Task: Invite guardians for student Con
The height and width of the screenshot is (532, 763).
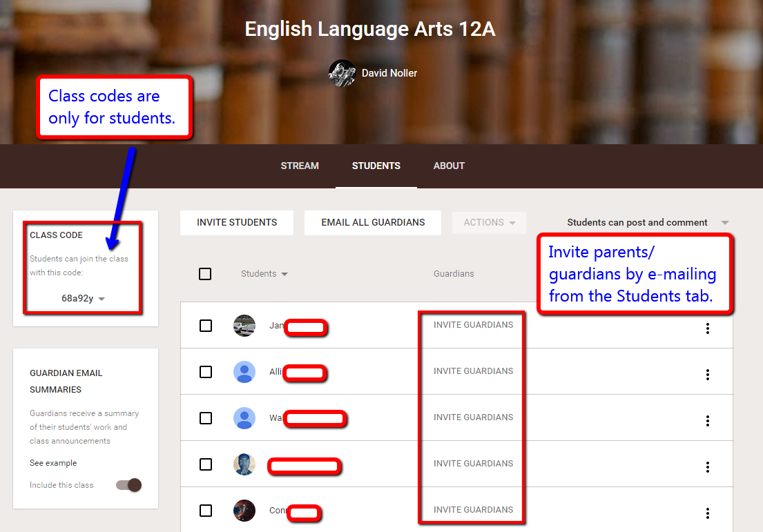Action: click(x=473, y=510)
